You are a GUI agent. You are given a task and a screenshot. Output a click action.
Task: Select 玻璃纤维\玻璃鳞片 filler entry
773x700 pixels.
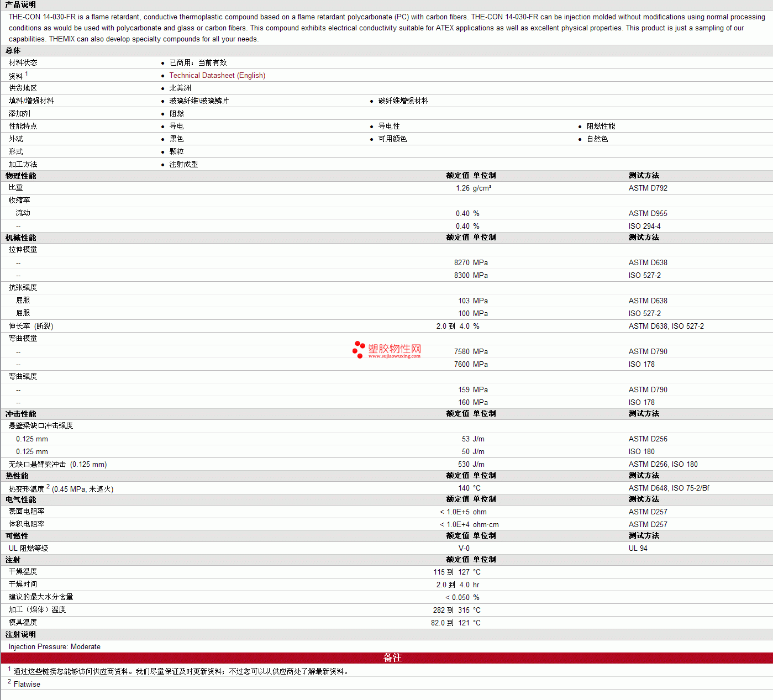(199, 101)
